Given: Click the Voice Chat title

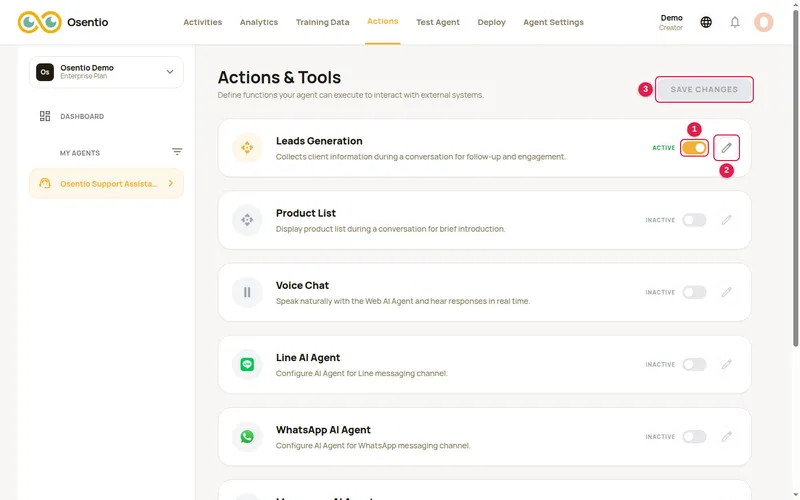Looking at the screenshot, I should 302,285.
